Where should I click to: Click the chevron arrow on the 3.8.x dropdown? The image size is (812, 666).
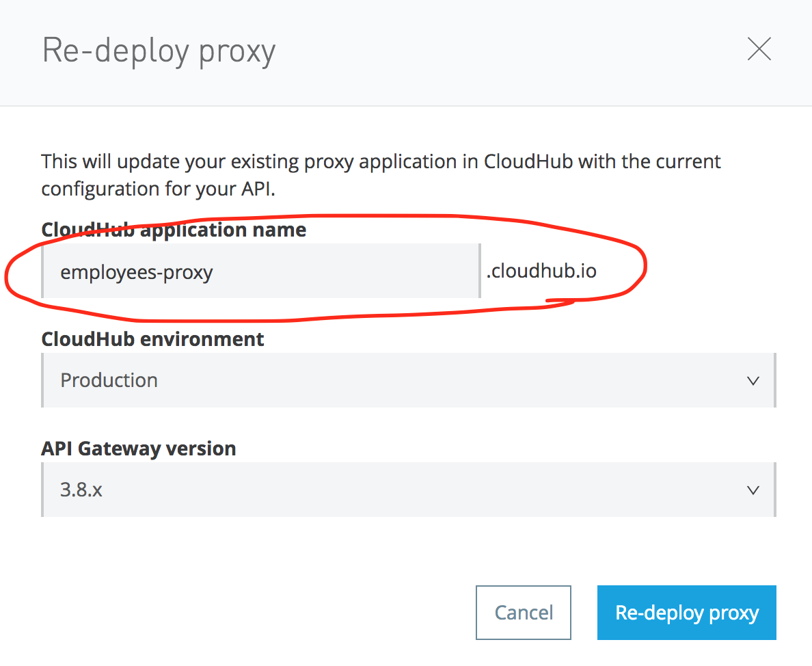753,490
